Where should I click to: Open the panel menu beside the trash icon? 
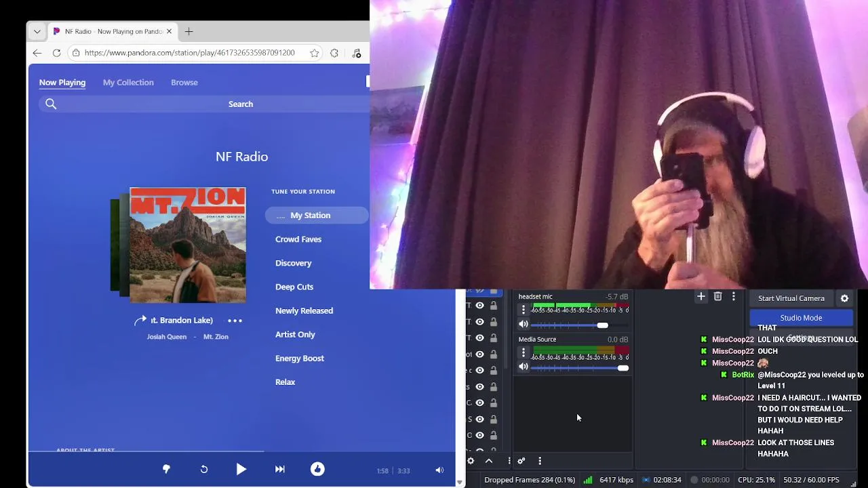click(733, 297)
